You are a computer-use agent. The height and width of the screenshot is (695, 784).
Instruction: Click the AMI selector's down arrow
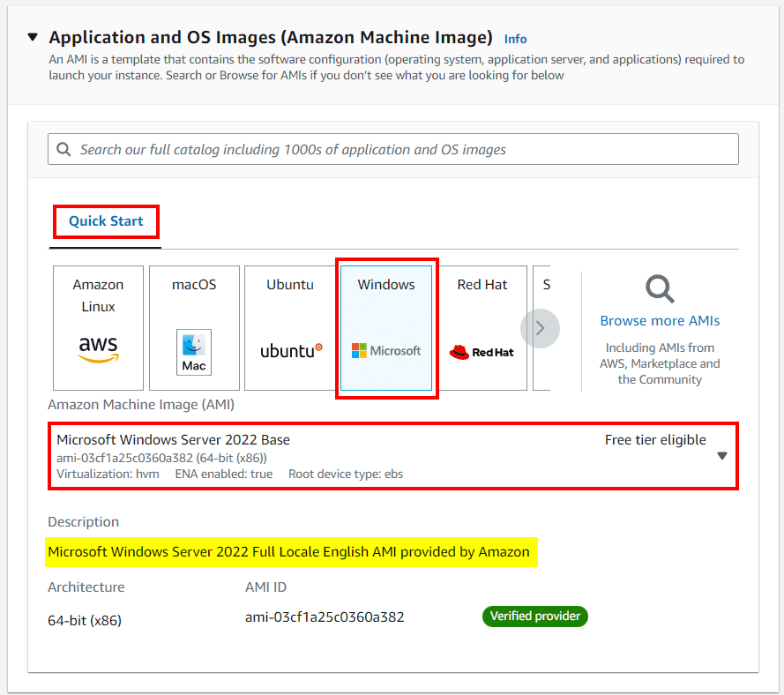pos(721,456)
